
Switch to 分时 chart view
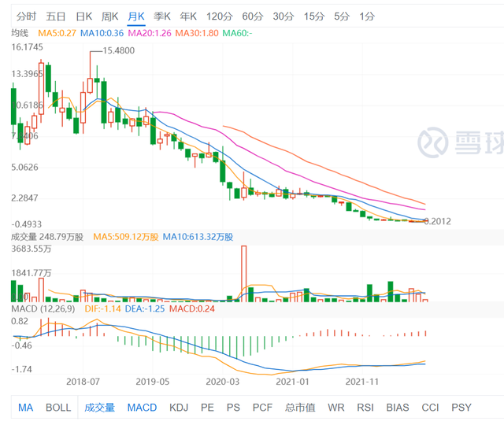pos(26,16)
